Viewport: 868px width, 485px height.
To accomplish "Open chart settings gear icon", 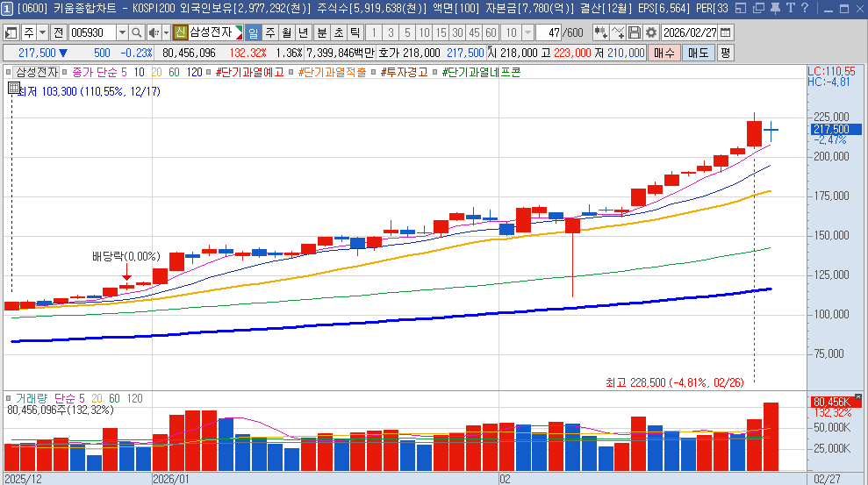I will (650, 32).
